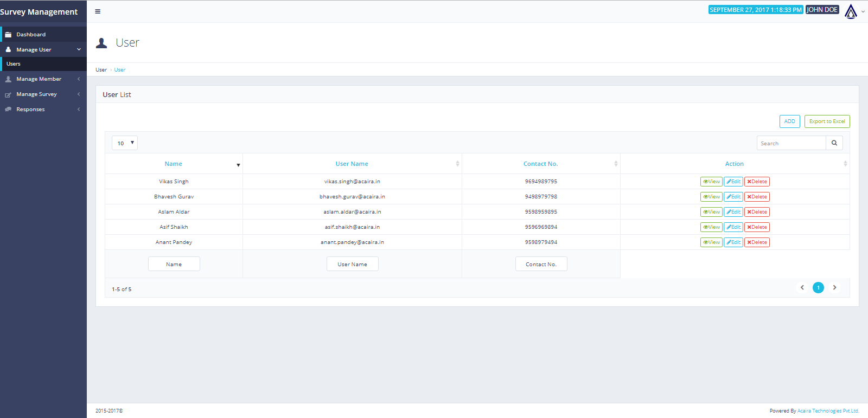The image size is (868, 418).
Task: Click Export to Excel button
Action: 827,121
